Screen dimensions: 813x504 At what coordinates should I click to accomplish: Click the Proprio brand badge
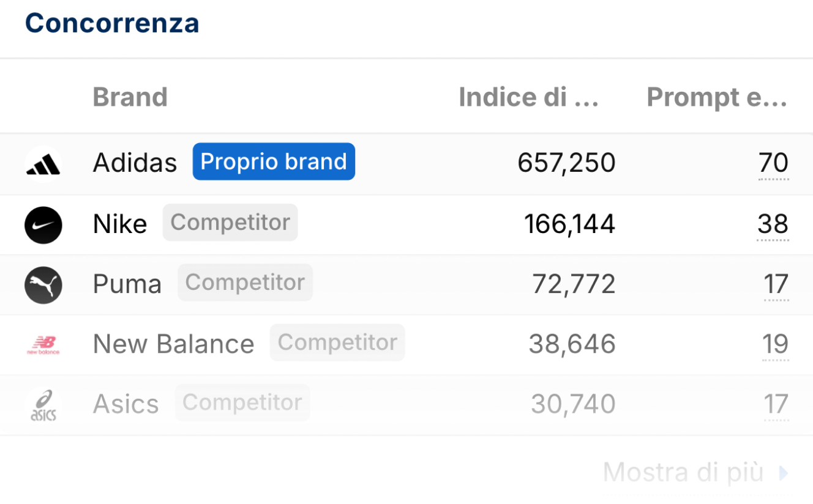pyautogui.click(x=274, y=161)
